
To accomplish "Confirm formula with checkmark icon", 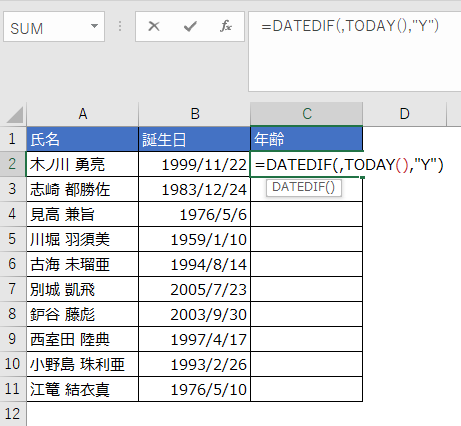I will [190, 26].
